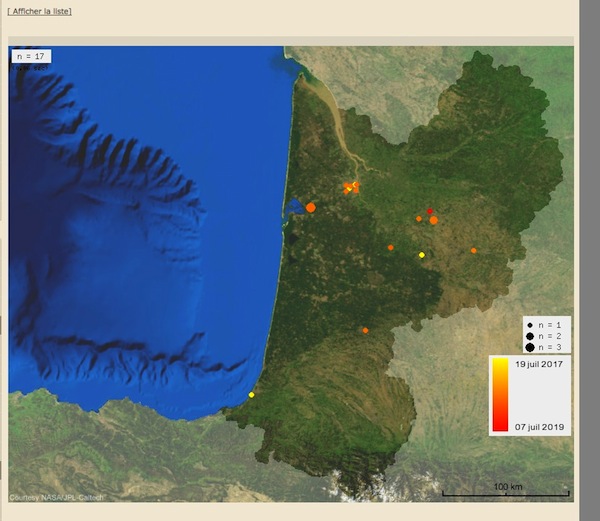
Task: Click the 'n = 17' count label
Action: (x=31, y=57)
